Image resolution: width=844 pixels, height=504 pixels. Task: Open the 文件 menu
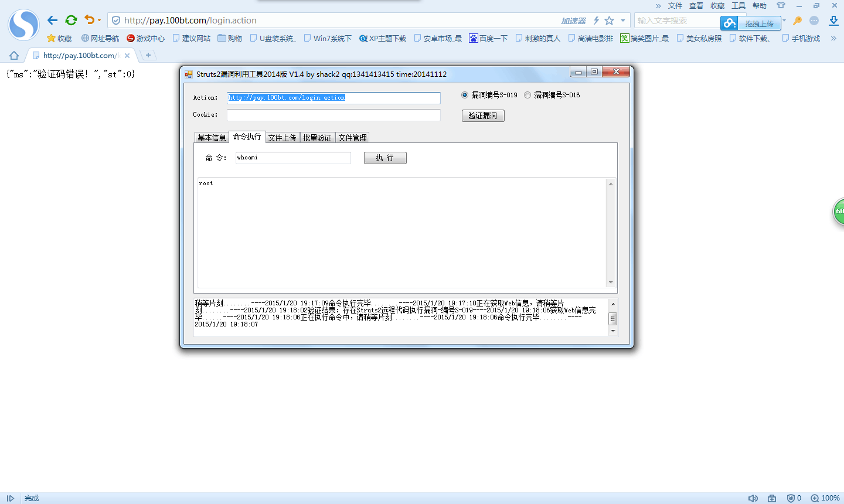point(675,6)
